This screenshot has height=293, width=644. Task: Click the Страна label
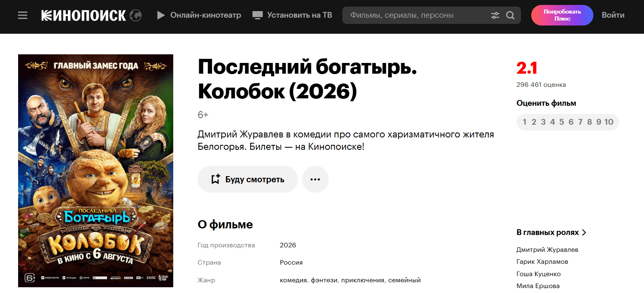point(209,263)
